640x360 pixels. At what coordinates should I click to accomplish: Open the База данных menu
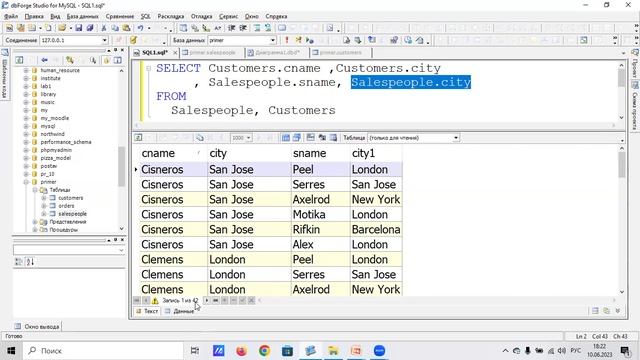click(82, 16)
